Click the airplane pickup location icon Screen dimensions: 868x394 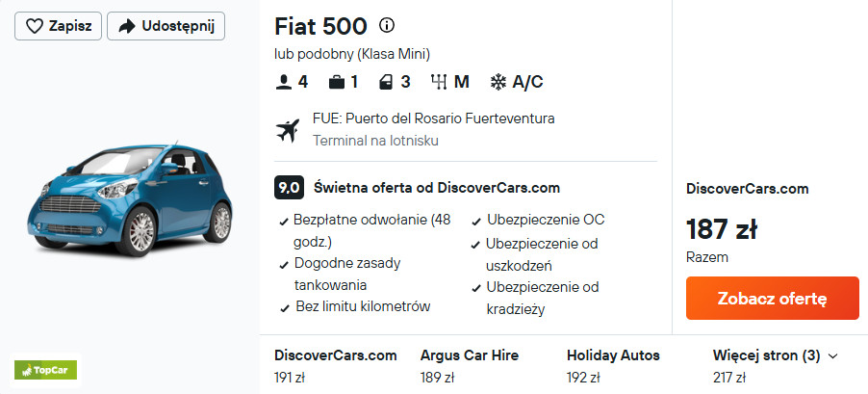pyautogui.click(x=288, y=129)
